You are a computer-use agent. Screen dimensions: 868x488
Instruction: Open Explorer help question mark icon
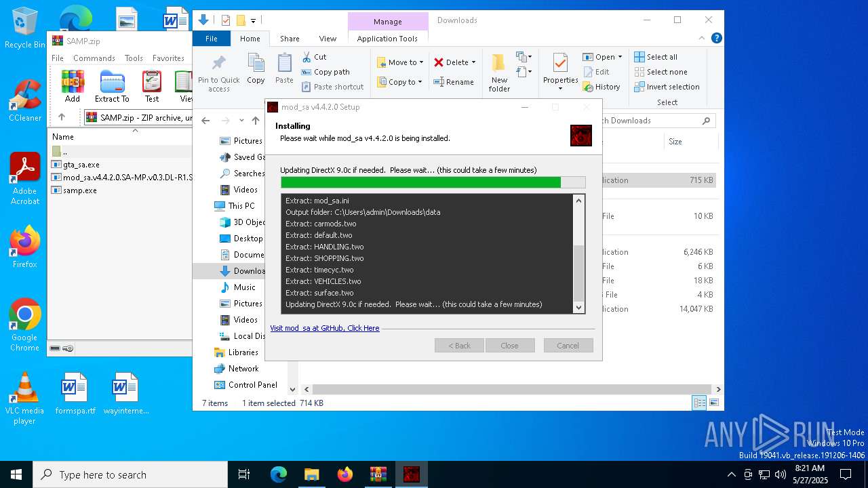(x=716, y=39)
